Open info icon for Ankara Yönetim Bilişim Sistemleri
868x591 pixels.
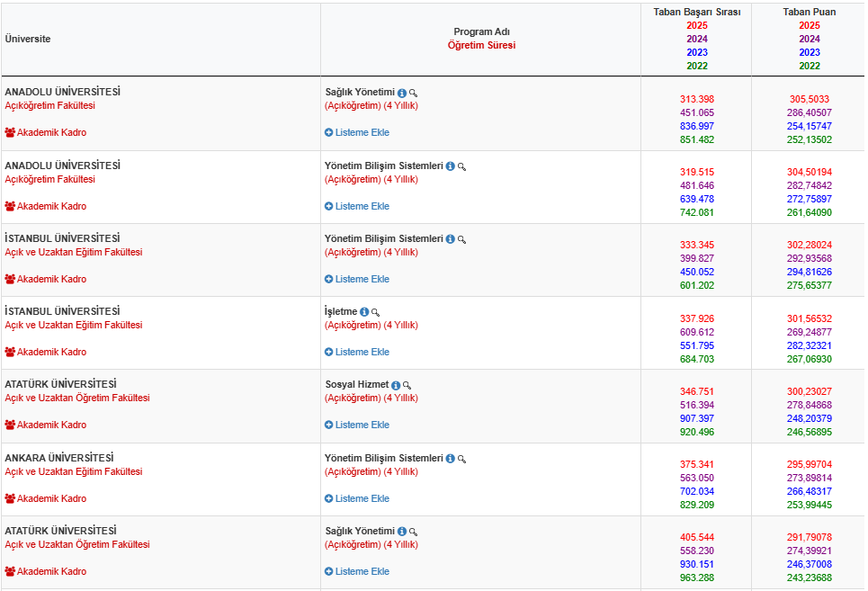pos(450,459)
